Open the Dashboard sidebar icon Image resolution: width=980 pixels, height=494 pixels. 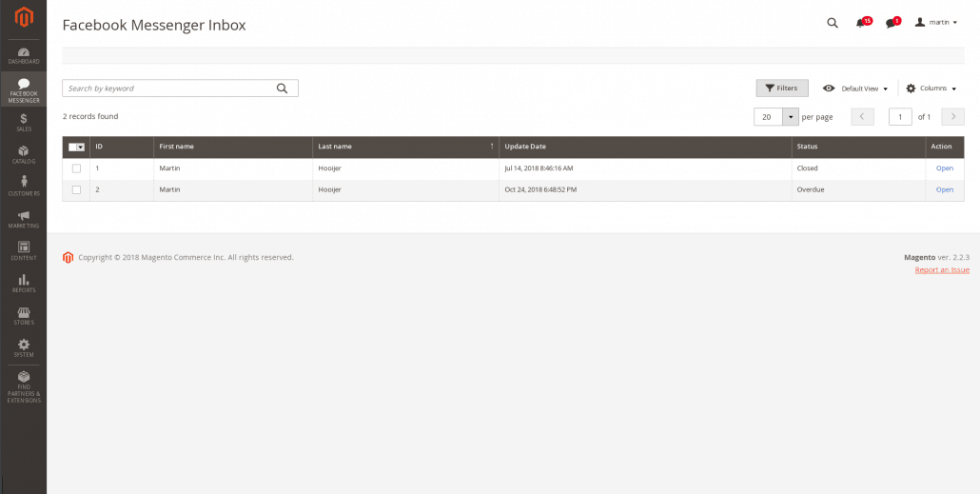(x=24, y=55)
